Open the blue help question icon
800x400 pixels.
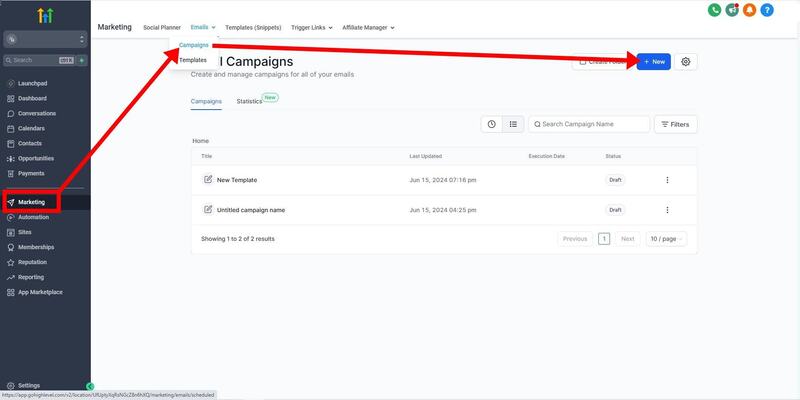tap(767, 10)
